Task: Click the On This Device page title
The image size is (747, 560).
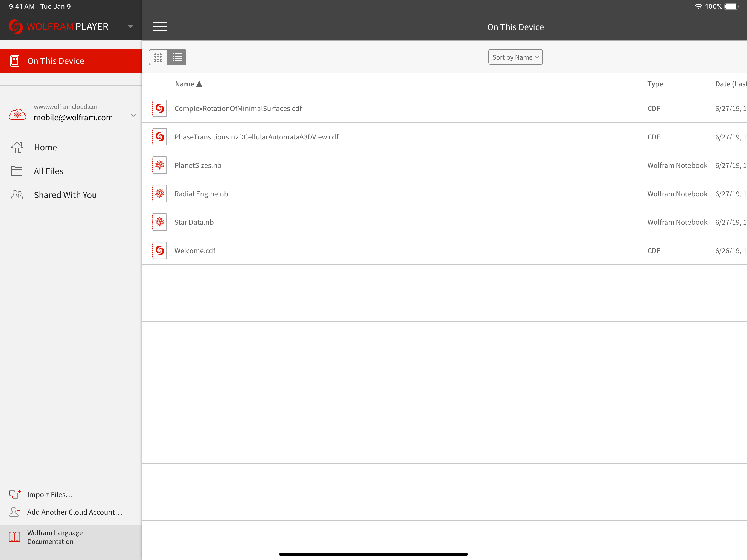Action: (515, 27)
